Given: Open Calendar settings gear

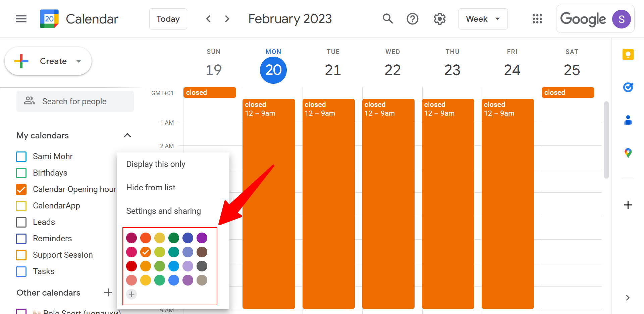Looking at the screenshot, I should pos(439,19).
